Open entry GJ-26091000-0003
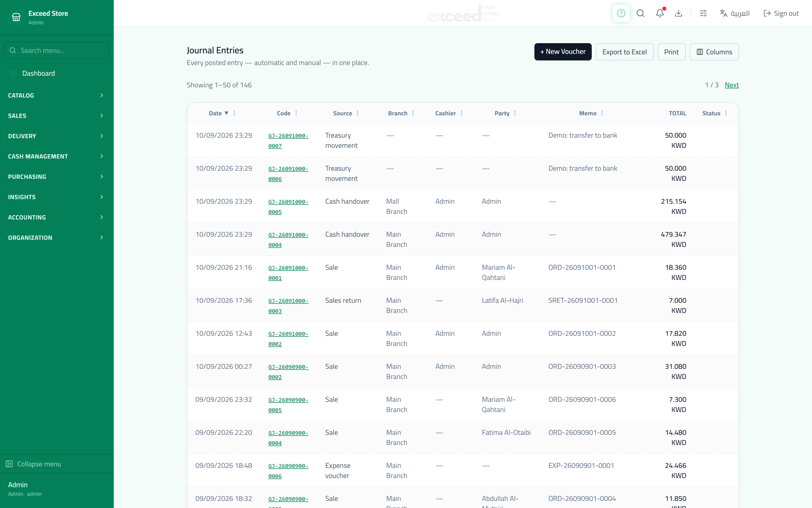This screenshot has width=812, height=508. 288,306
